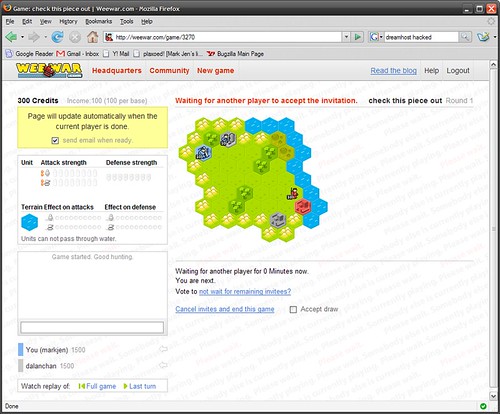Click the green Go button beside address bar

pyautogui.click(x=357, y=37)
